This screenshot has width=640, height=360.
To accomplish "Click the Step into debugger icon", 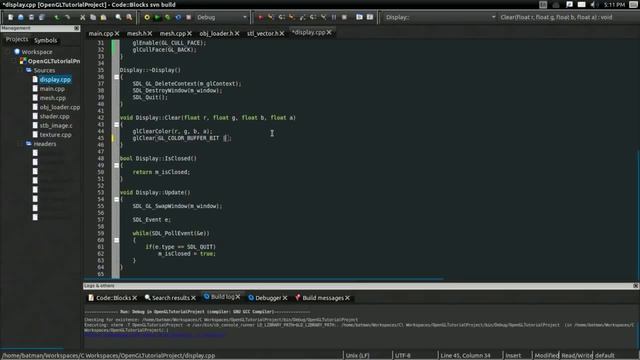I will tap(292, 17).
